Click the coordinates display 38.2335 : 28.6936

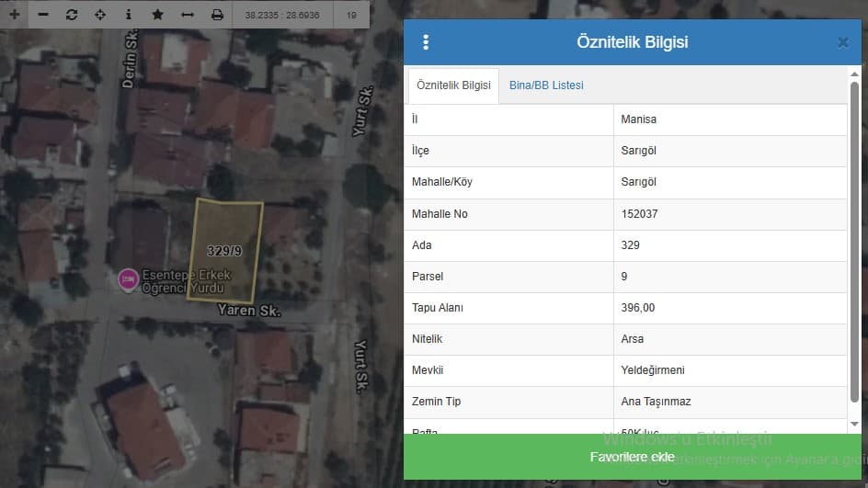click(x=282, y=15)
